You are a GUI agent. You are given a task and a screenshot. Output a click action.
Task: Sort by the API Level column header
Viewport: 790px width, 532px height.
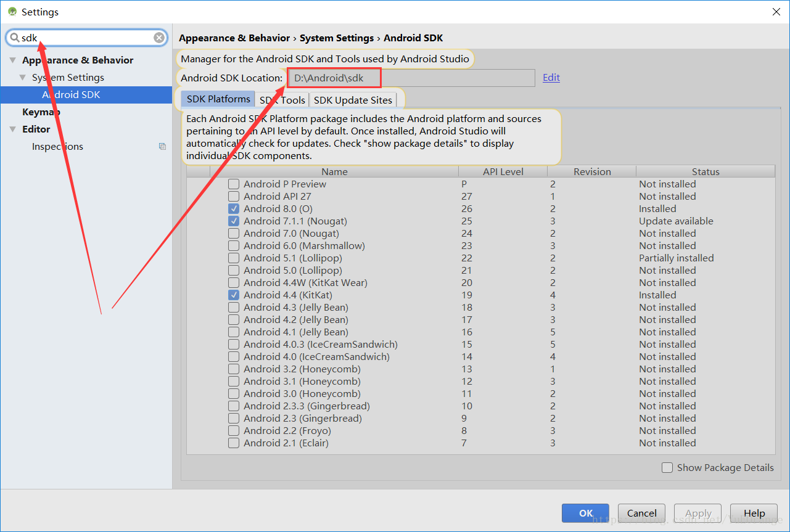pos(503,171)
